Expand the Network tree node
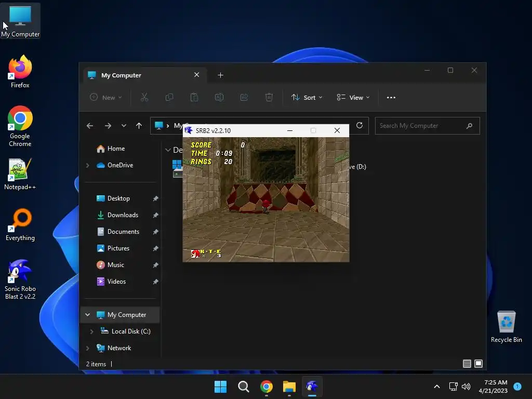The image size is (532, 399). tap(87, 348)
